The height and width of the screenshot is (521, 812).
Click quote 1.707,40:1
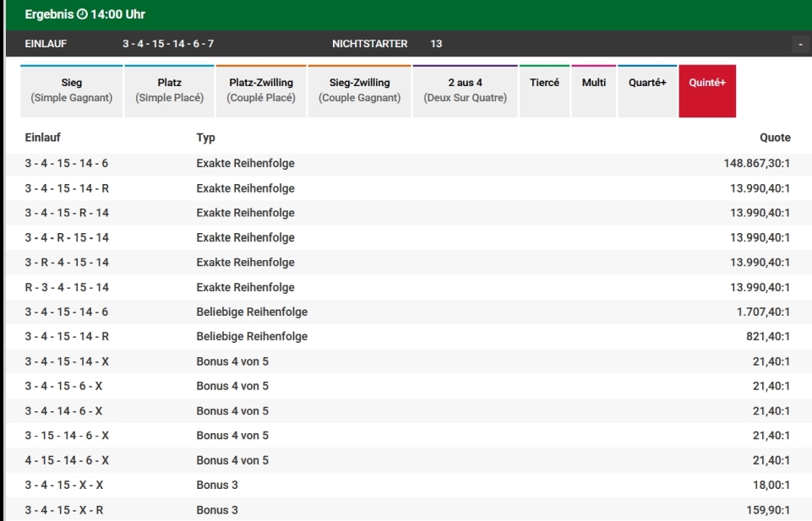pyautogui.click(x=763, y=312)
